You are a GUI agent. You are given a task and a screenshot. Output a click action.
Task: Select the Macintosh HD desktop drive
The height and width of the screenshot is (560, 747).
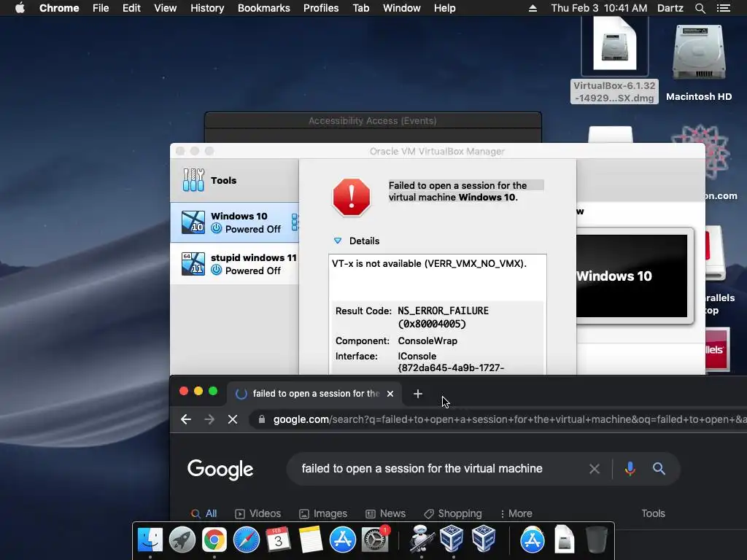pyautogui.click(x=699, y=62)
